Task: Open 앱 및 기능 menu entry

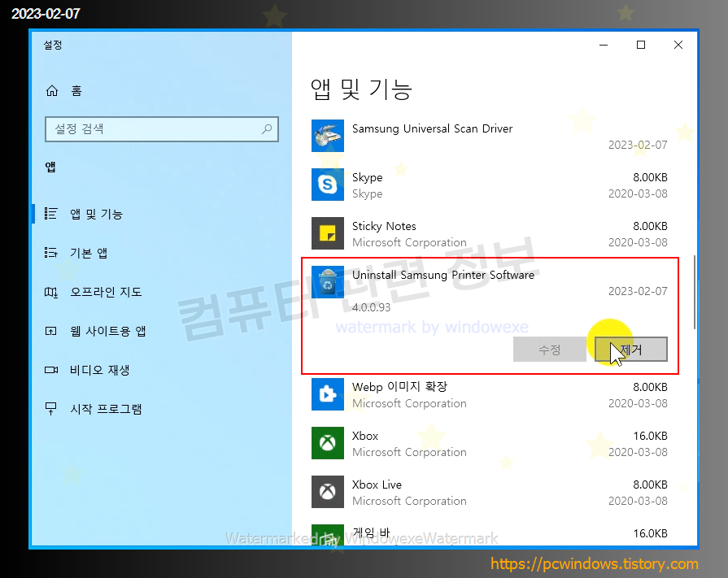Action: tap(96, 214)
